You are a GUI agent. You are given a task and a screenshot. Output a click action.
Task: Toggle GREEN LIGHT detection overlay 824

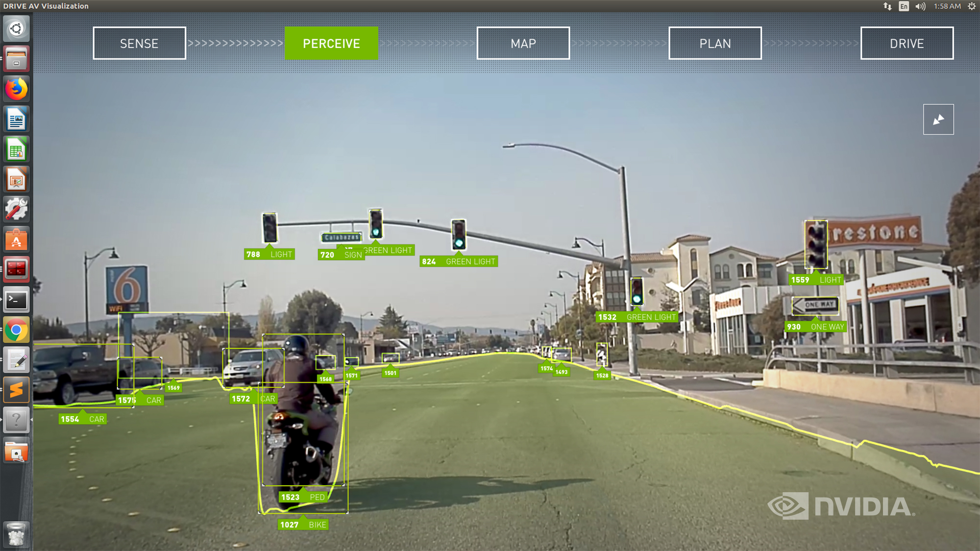(462, 261)
